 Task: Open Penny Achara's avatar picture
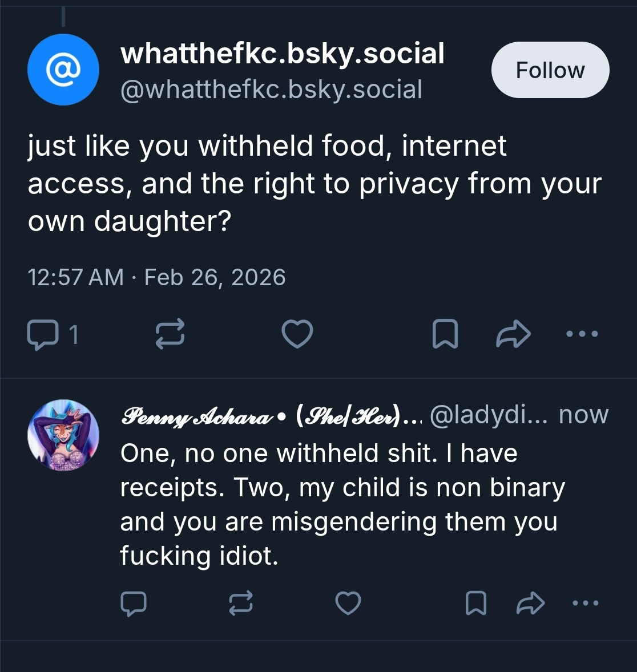point(63,435)
